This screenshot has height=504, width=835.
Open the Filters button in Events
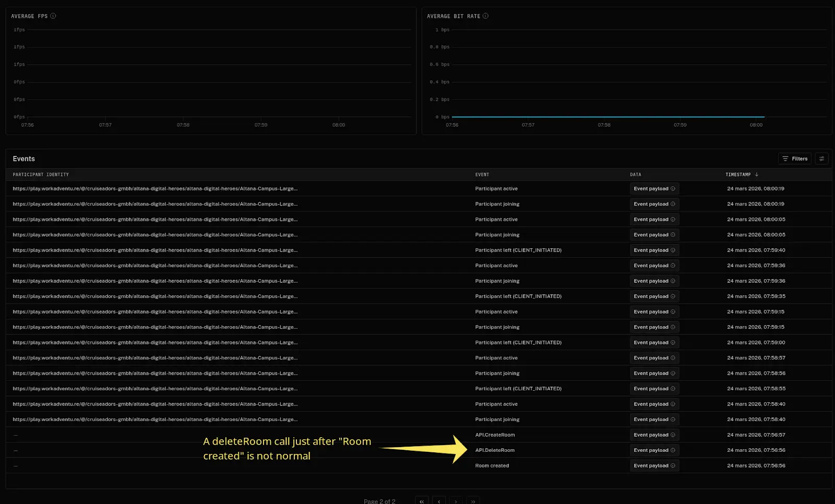pos(795,159)
